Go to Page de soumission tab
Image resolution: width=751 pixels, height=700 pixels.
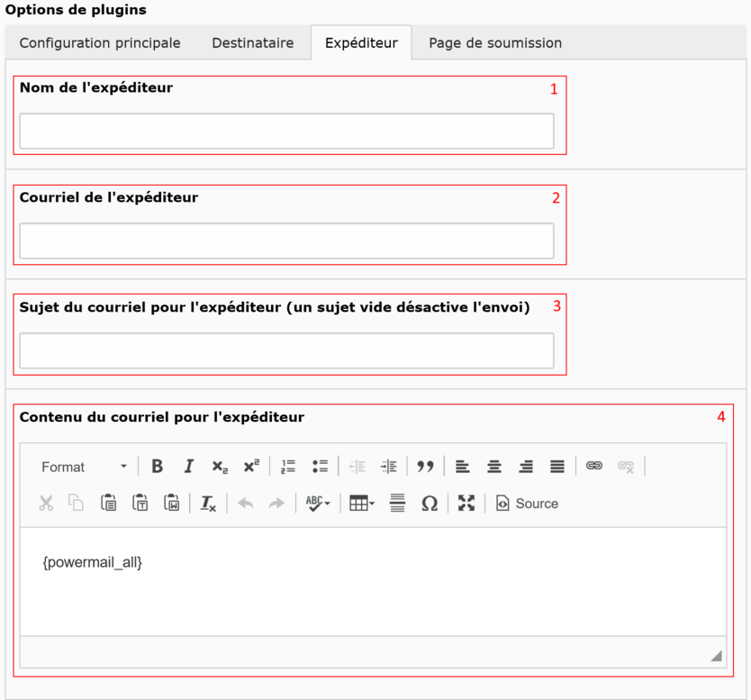click(495, 43)
